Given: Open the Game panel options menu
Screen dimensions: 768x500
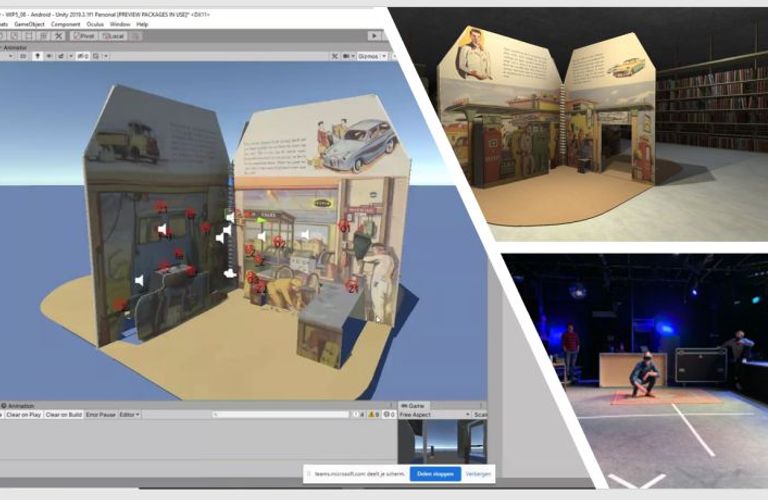Looking at the screenshot, I should (480, 405).
